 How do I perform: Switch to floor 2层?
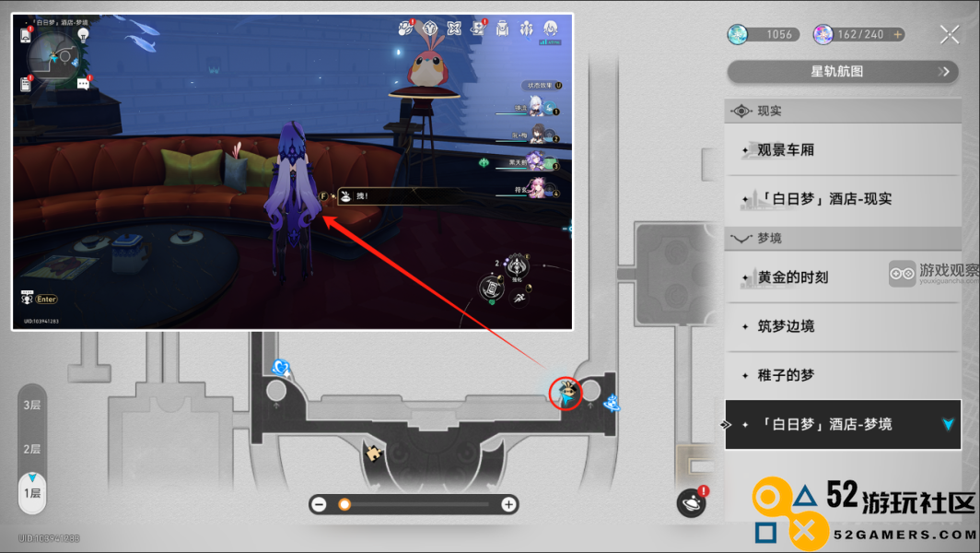tap(32, 449)
